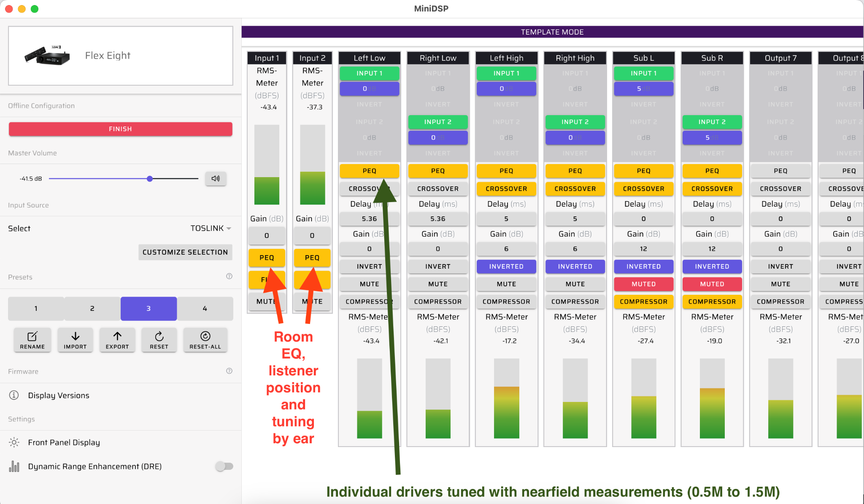Open PEQ for Output 7
This screenshot has height=504, width=864.
tap(780, 170)
